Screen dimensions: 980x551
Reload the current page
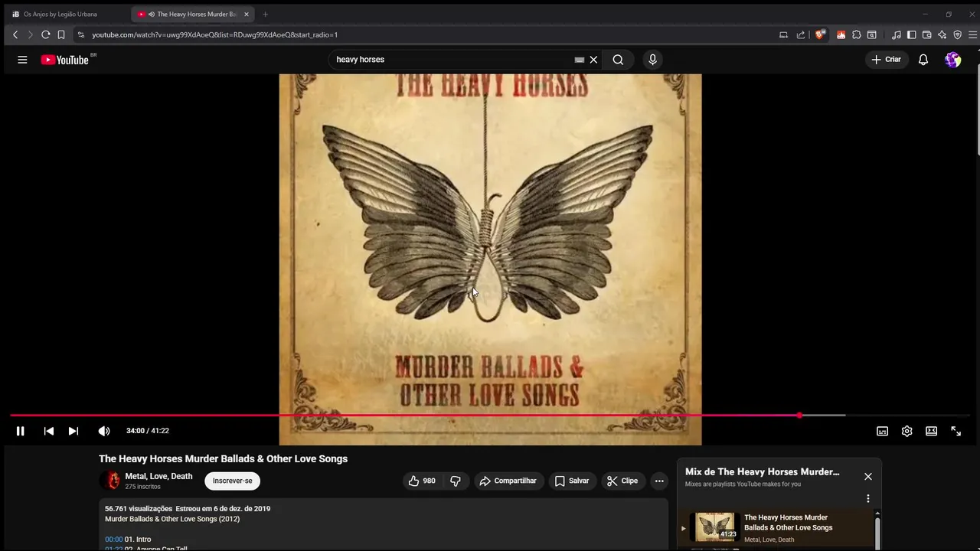click(x=45, y=34)
